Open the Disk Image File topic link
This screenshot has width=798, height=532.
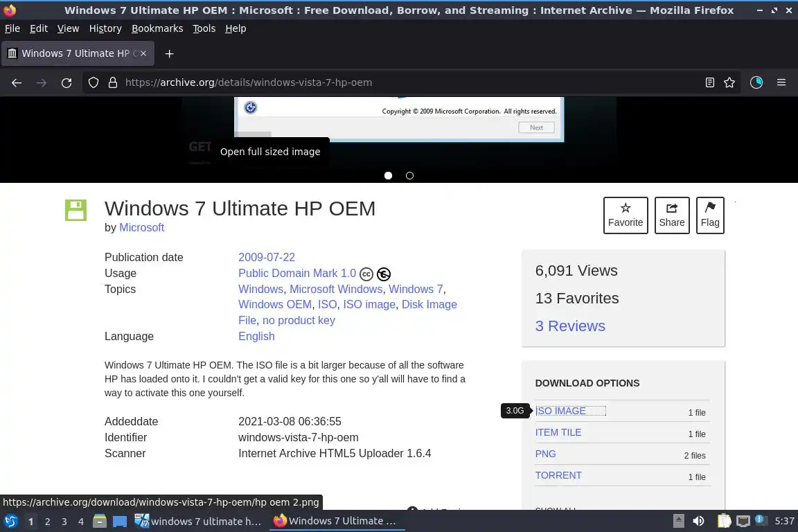pos(429,304)
